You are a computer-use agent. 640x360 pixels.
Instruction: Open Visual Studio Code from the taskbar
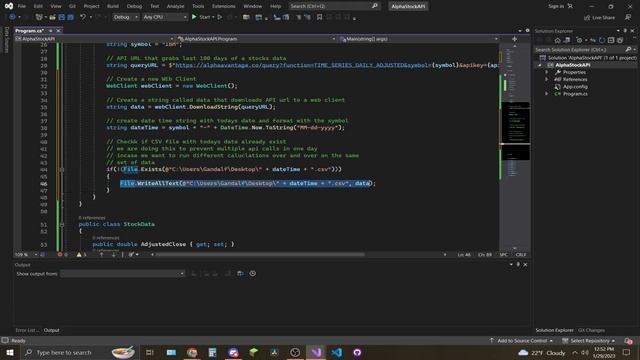[x=337, y=352]
